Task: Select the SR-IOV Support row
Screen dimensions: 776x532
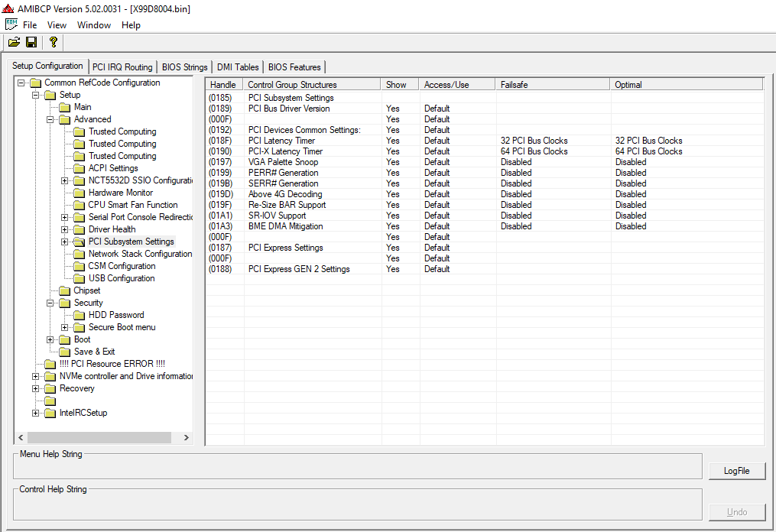Action: pyautogui.click(x=485, y=216)
